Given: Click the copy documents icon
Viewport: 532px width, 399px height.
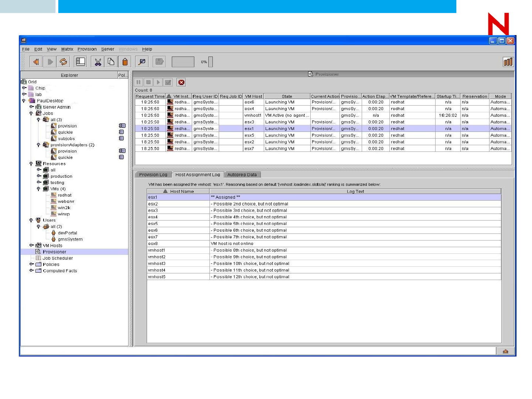Looking at the screenshot, I should (x=111, y=62).
